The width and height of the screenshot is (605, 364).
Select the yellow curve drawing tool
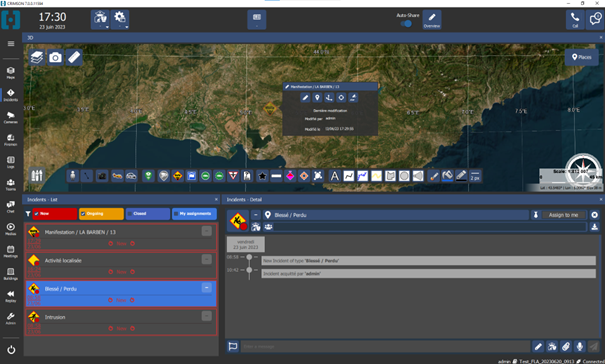click(x=376, y=176)
